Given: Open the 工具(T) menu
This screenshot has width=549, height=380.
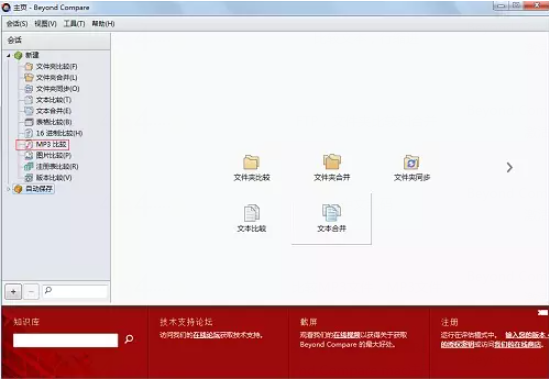Looking at the screenshot, I should click(x=74, y=24).
